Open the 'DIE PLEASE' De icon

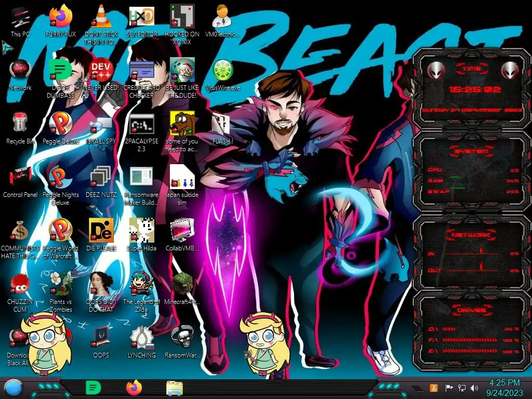click(x=101, y=235)
